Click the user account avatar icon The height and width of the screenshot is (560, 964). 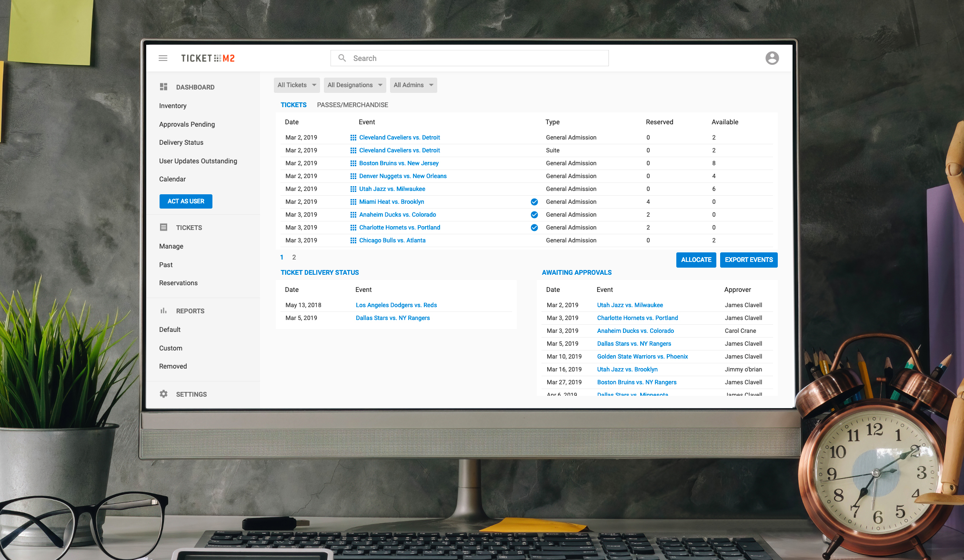(772, 58)
